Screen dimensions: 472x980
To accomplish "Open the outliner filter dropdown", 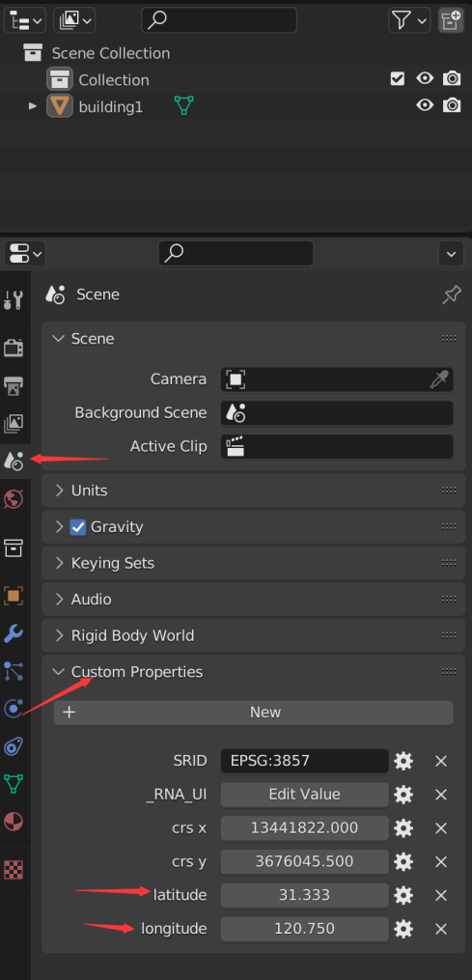I will coord(409,20).
